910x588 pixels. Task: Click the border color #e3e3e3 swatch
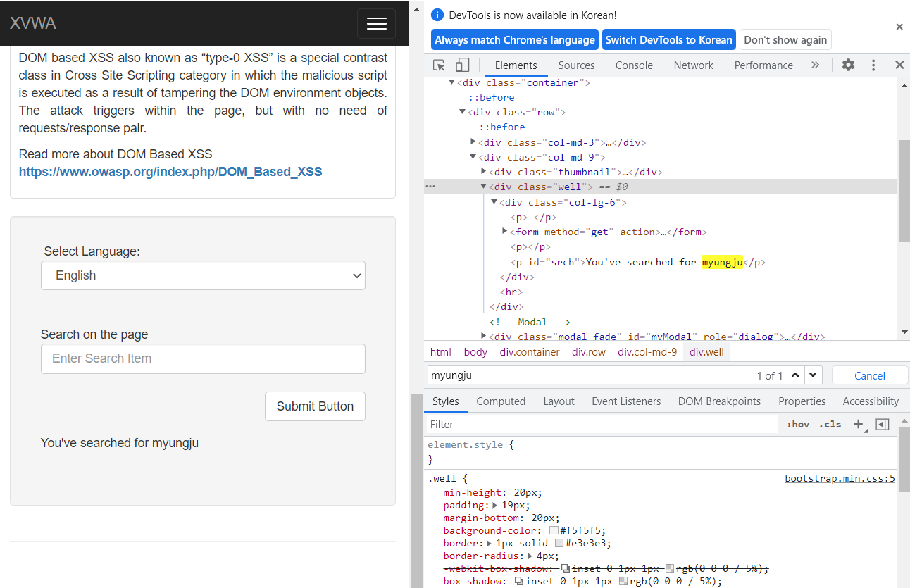[x=559, y=544]
